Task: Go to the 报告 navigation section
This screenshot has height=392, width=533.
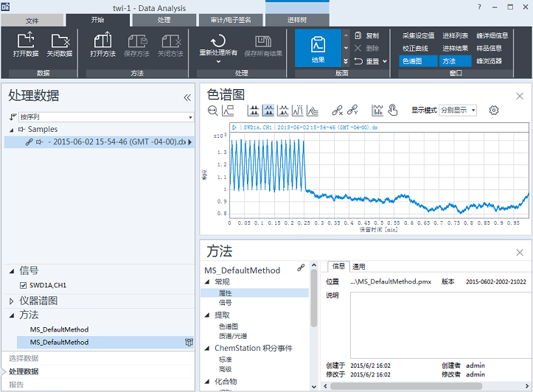Action: pyautogui.click(x=16, y=385)
